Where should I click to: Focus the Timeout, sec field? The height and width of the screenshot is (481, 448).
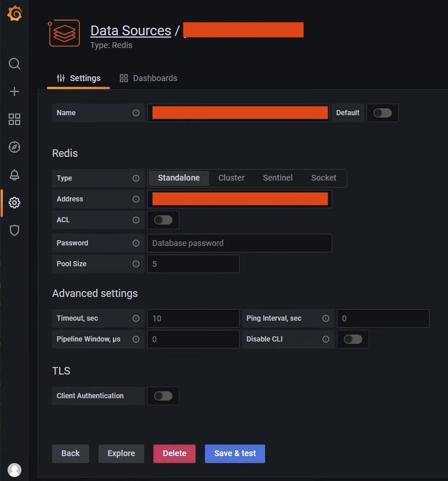(x=193, y=318)
